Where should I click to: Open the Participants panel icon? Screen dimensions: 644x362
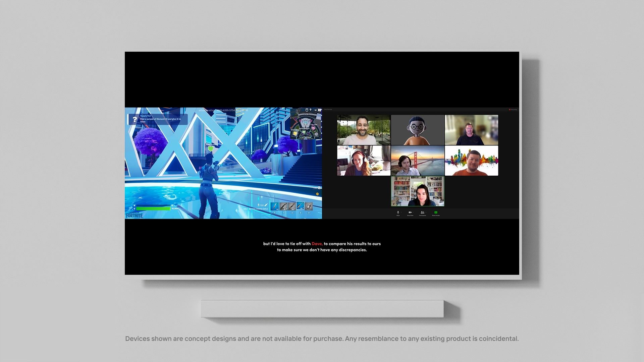(x=422, y=212)
